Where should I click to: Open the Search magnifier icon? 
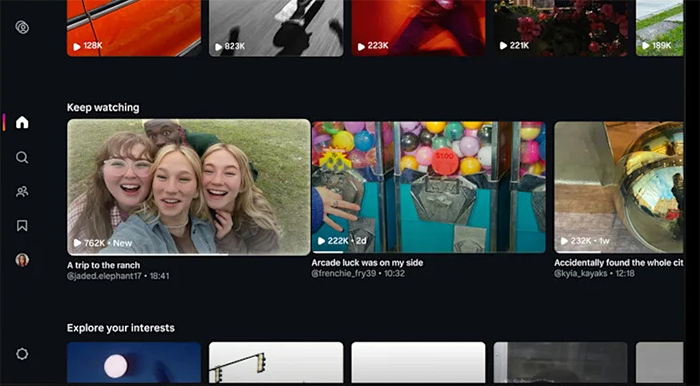(x=22, y=157)
